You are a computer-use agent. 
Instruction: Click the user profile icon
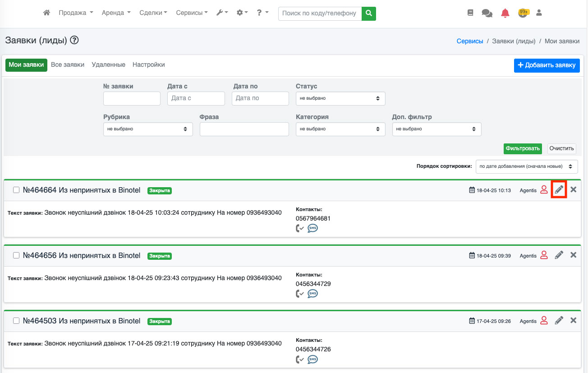pos(538,13)
